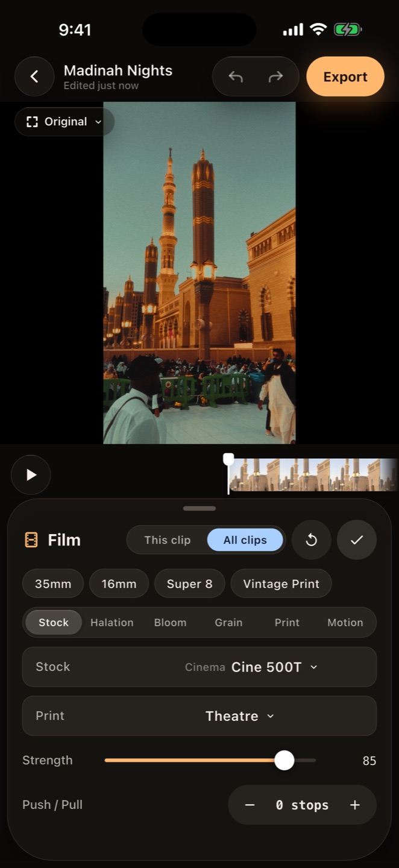Adjust the Strength slider handle
Viewport: 399px width, 868px height.
click(x=284, y=760)
